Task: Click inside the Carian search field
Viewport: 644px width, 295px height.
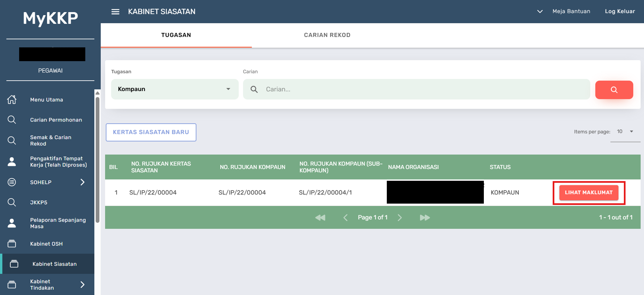Action: (x=417, y=89)
